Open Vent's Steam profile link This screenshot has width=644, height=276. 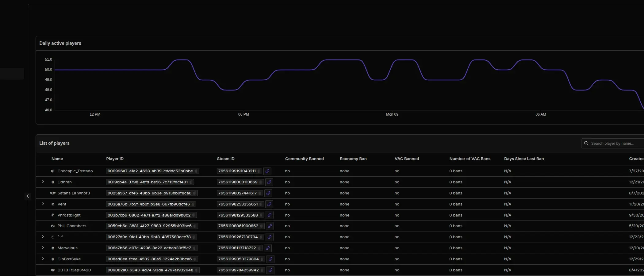270,204
